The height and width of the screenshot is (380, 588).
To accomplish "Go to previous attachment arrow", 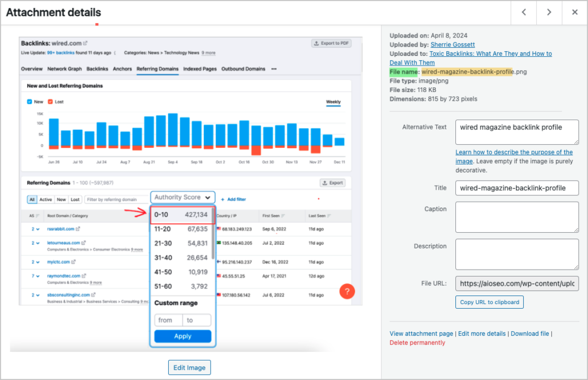I will pos(524,13).
